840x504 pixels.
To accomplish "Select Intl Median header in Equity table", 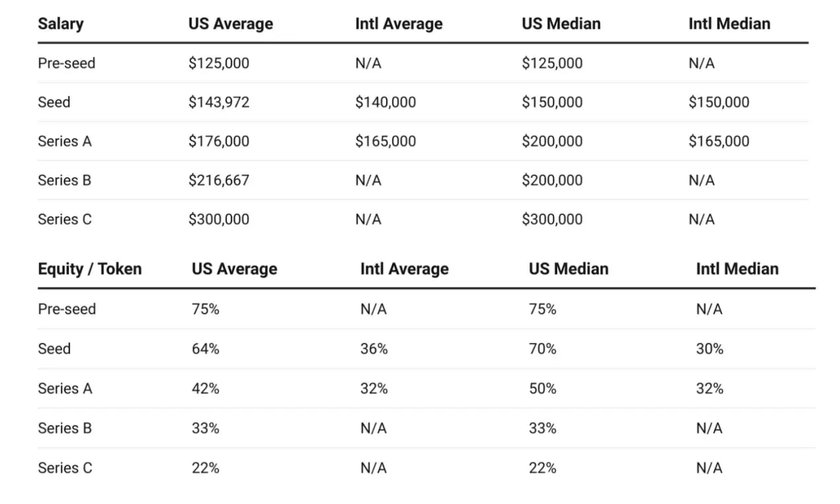I will [737, 269].
